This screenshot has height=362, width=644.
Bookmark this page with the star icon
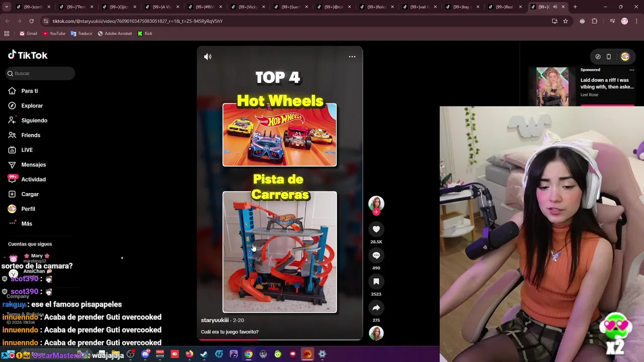[566, 21]
